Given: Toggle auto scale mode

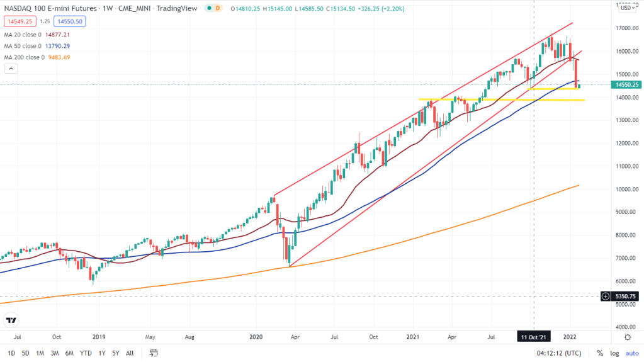Looking at the screenshot, I should [x=631, y=353].
